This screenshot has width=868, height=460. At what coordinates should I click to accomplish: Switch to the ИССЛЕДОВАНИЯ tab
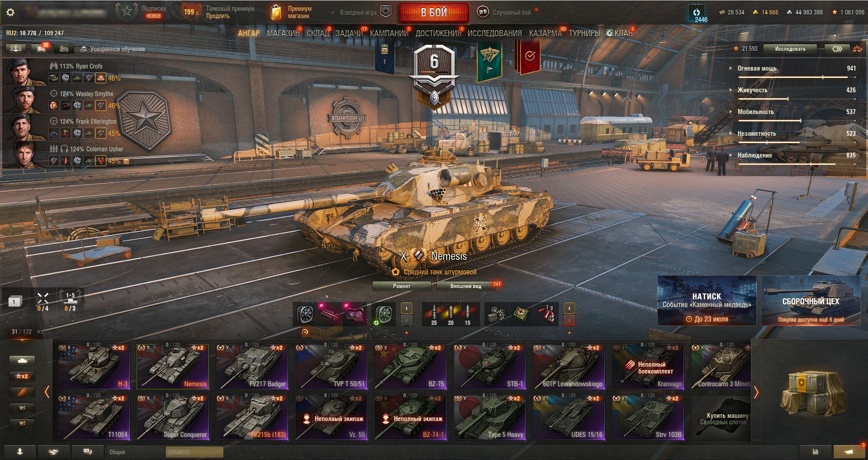click(x=494, y=33)
